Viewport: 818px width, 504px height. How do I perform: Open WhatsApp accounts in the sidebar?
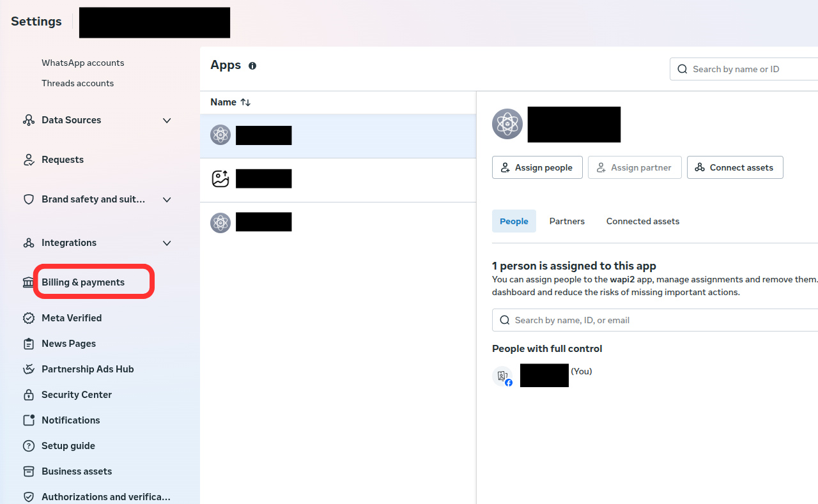click(x=83, y=63)
